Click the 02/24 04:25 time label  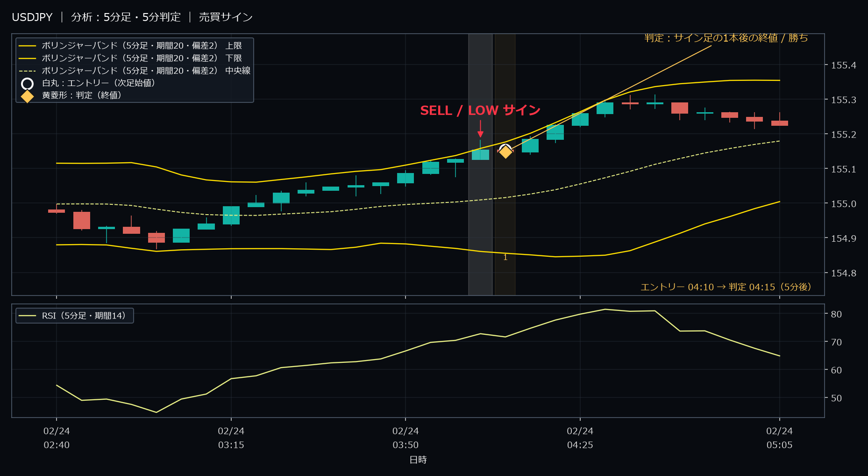tap(580, 438)
